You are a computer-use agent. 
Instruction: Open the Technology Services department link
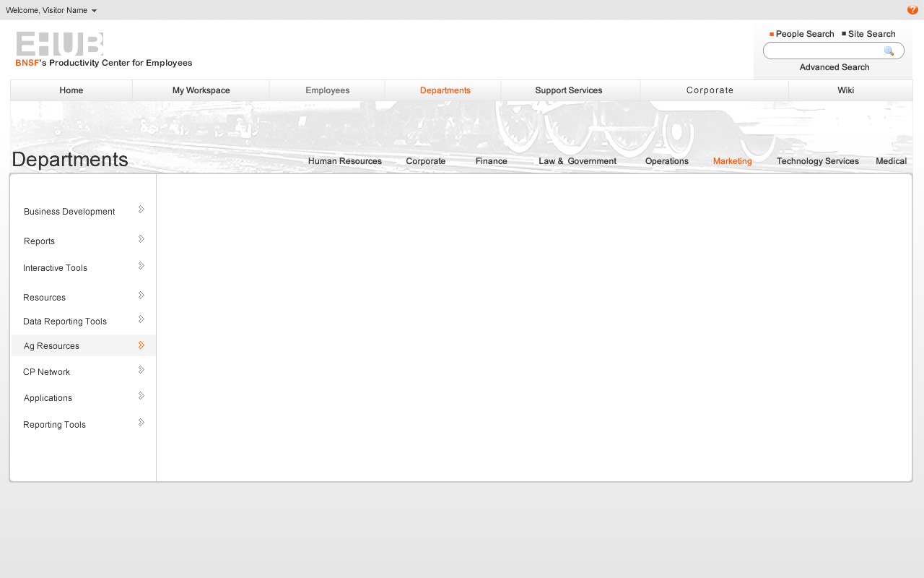(817, 161)
